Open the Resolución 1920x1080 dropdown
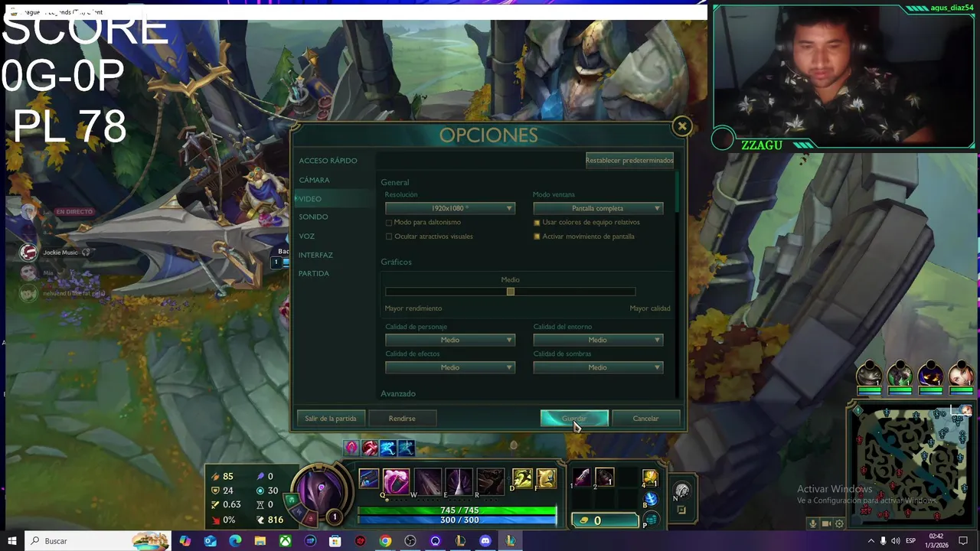This screenshot has width=980, height=551. coord(450,208)
